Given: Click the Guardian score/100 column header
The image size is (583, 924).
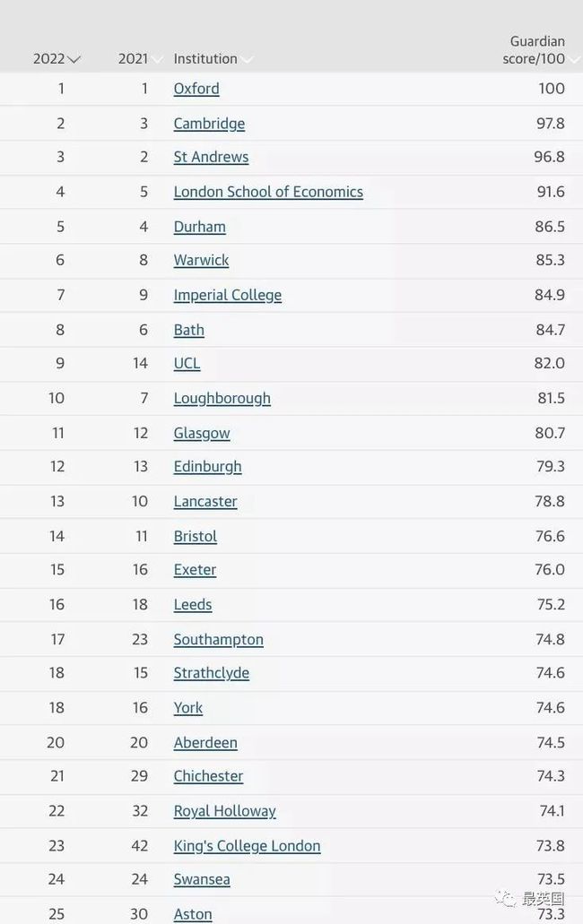Looking at the screenshot, I should pos(536,50).
